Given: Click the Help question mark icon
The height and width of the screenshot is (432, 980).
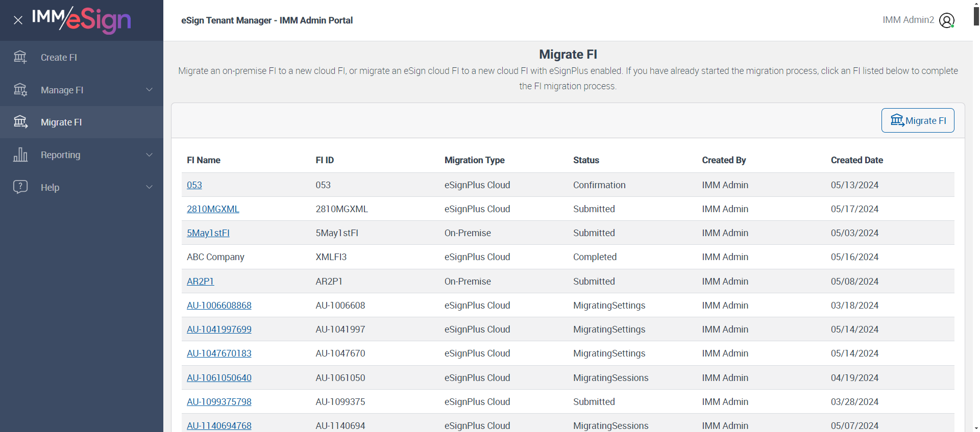Looking at the screenshot, I should (x=20, y=187).
